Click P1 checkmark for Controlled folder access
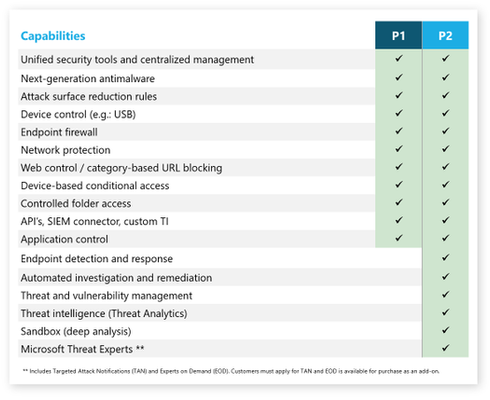Viewport: 490px width, 400px height. coord(399,202)
